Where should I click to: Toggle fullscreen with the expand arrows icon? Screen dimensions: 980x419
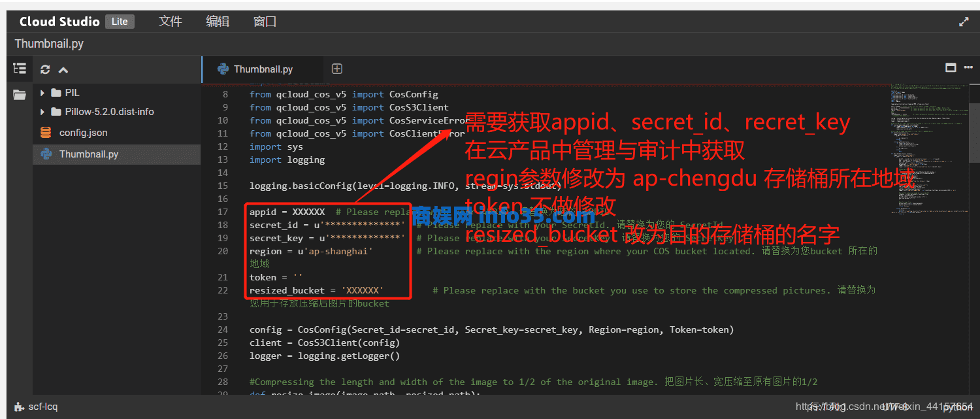(964, 22)
